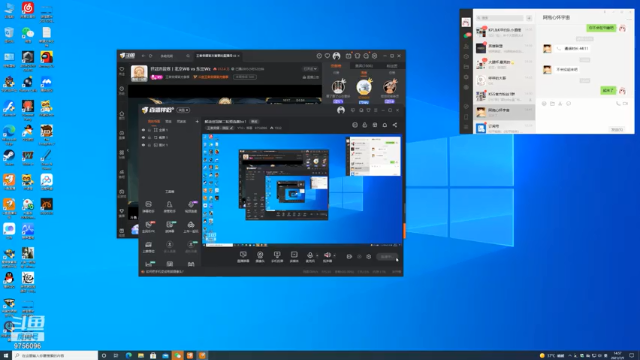Show hidden system tray icons chevron
640x360 pixels.
(570, 356)
